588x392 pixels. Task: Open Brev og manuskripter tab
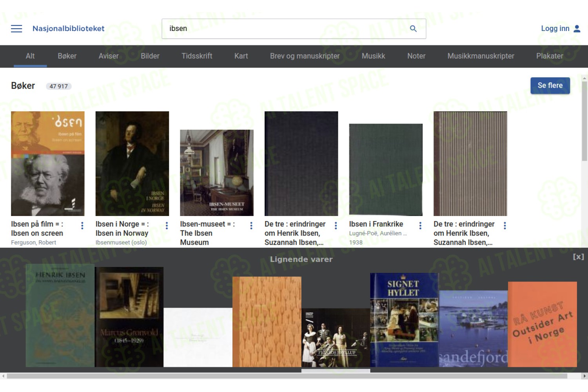(x=305, y=56)
